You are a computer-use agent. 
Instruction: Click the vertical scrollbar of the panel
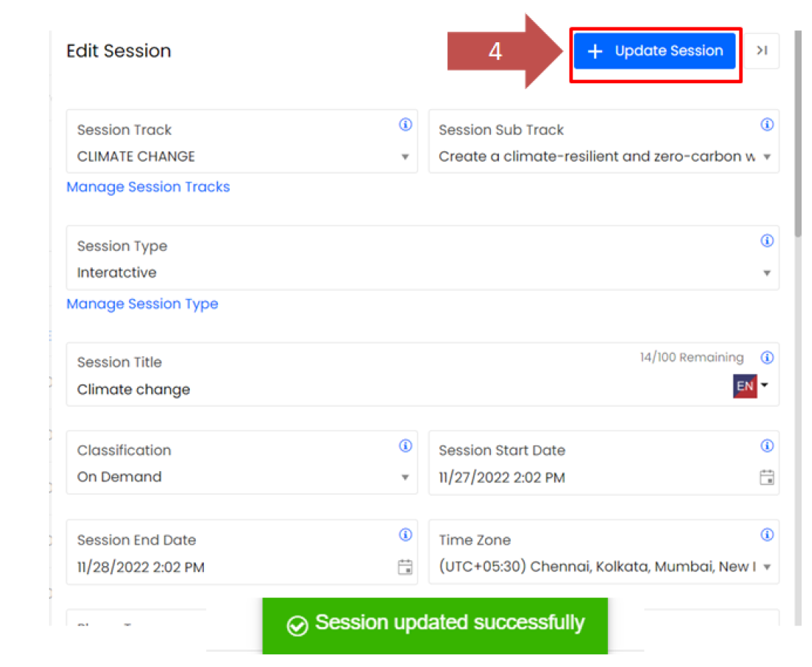[798, 134]
